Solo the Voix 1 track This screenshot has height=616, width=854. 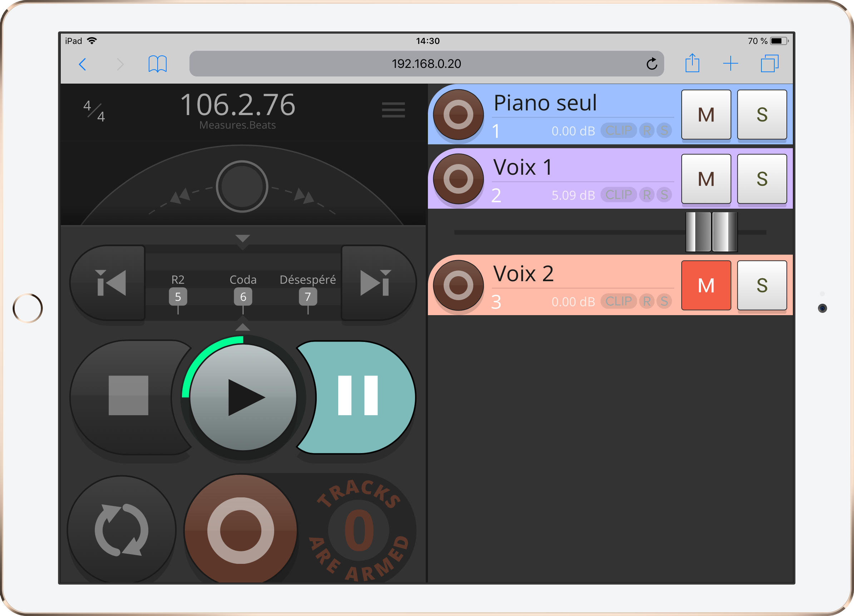click(761, 179)
